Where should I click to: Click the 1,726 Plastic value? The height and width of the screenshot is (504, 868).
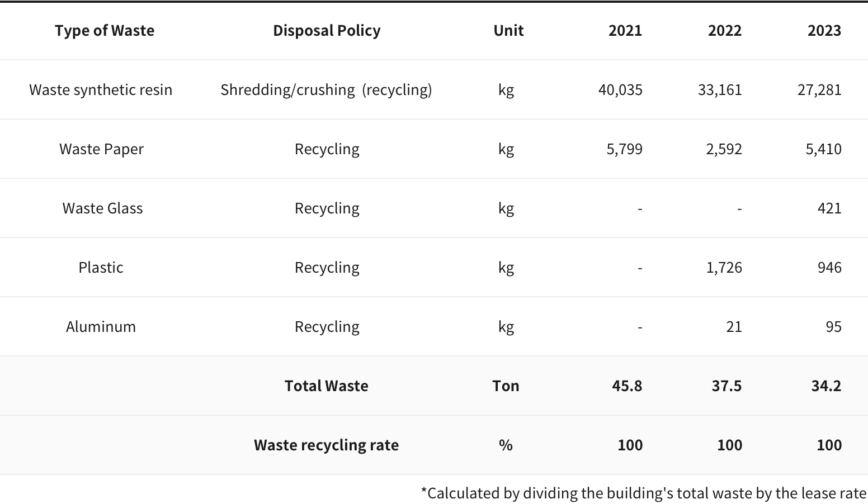coord(724,267)
